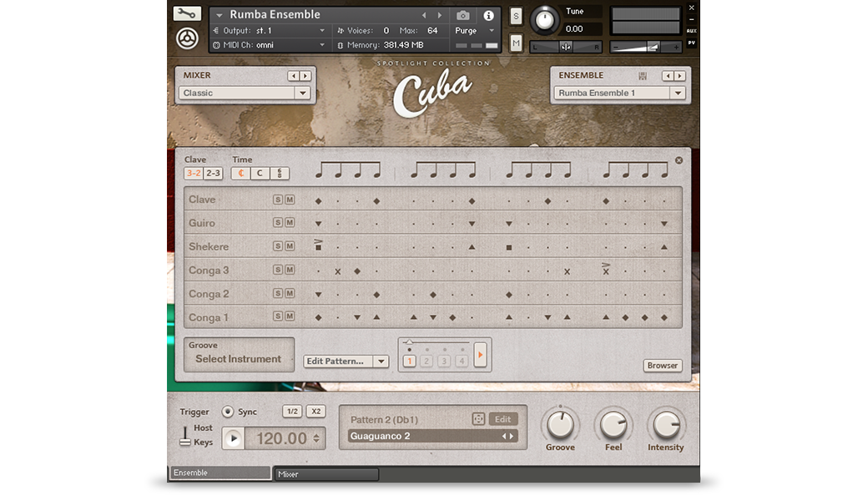This screenshot has height=501, width=868.
Task: Click the pattern grid icon beside Edit
Action: (478, 419)
